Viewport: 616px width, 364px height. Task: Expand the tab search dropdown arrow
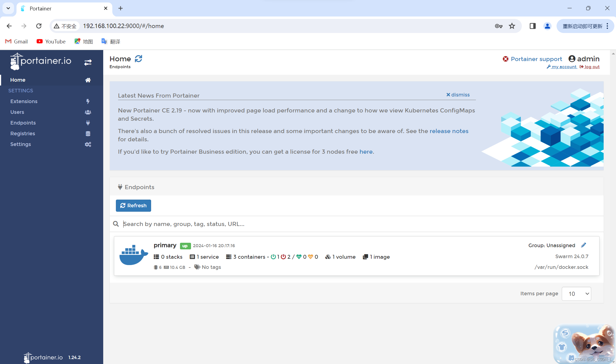pyautogui.click(x=8, y=8)
